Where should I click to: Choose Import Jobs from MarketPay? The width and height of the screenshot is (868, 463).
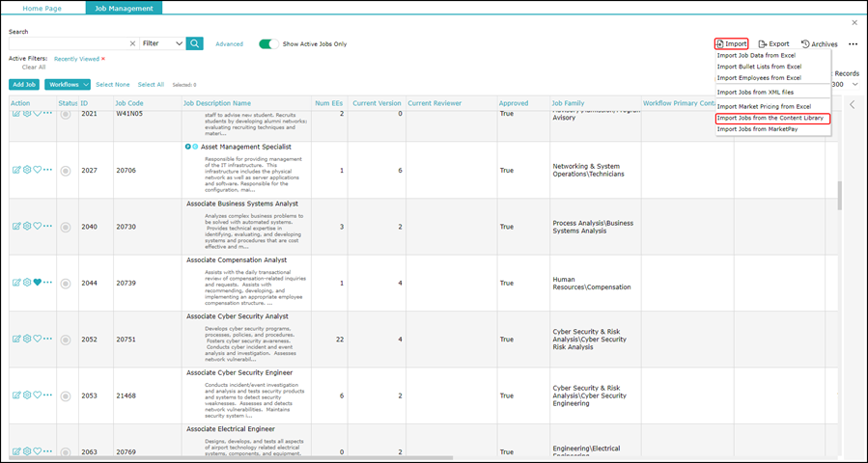pyautogui.click(x=757, y=129)
